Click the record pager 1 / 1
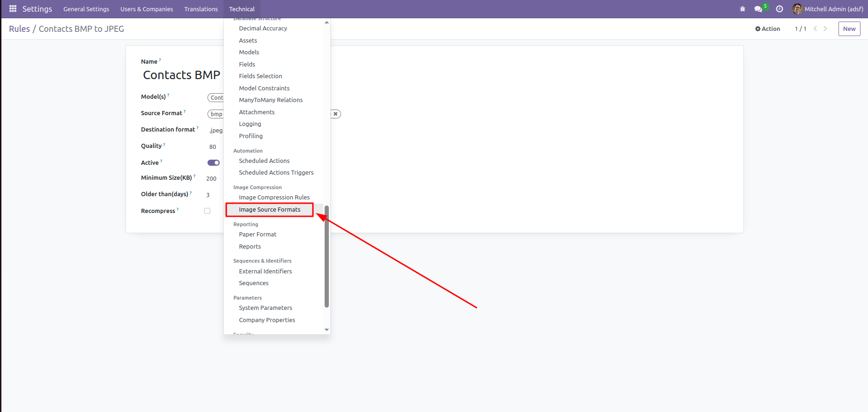This screenshot has width=868, height=412. coord(801,29)
